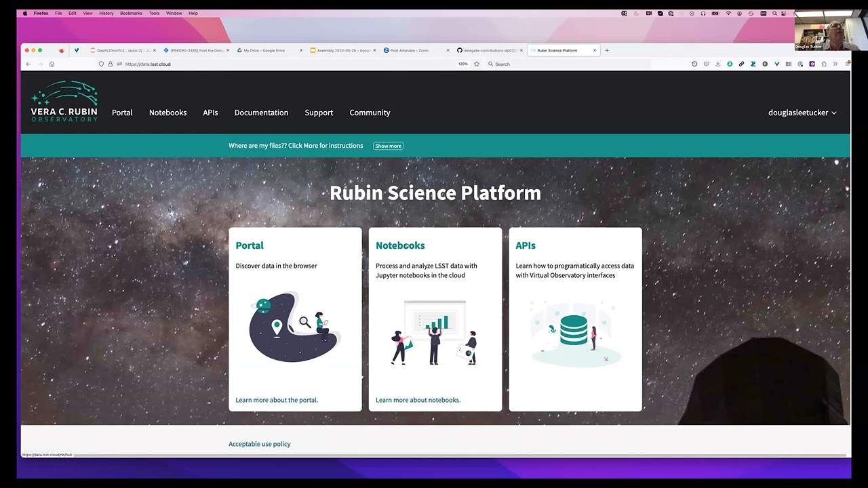Open the pinned Firefox tab with the fox icon
Screen dimensions: 868x488
click(x=62, y=50)
